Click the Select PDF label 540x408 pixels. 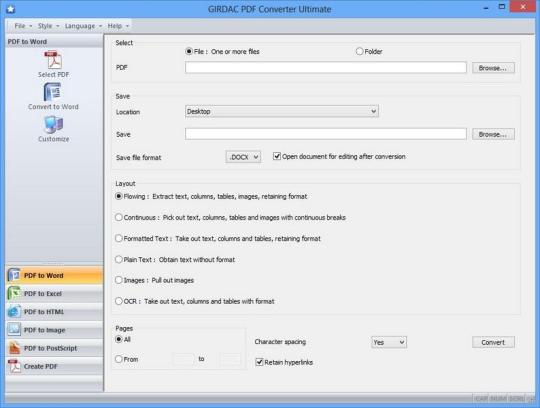pyautogui.click(x=53, y=74)
